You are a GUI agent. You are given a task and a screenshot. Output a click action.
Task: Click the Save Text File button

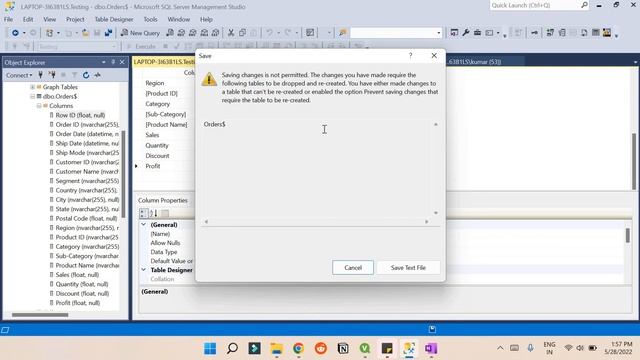click(408, 268)
